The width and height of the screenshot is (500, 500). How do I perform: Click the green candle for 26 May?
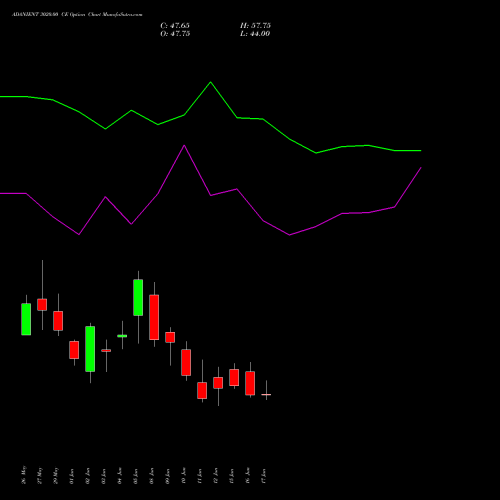tap(26, 319)
